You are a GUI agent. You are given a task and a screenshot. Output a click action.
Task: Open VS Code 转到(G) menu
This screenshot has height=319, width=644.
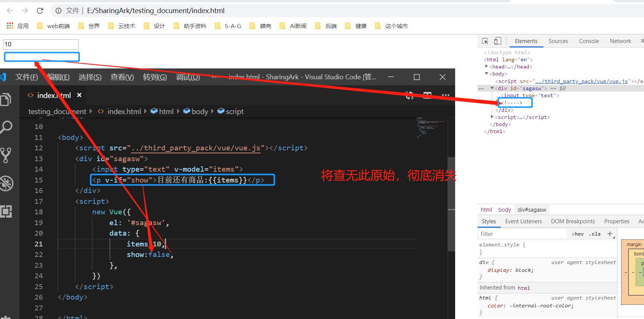[x=155, y=77]
